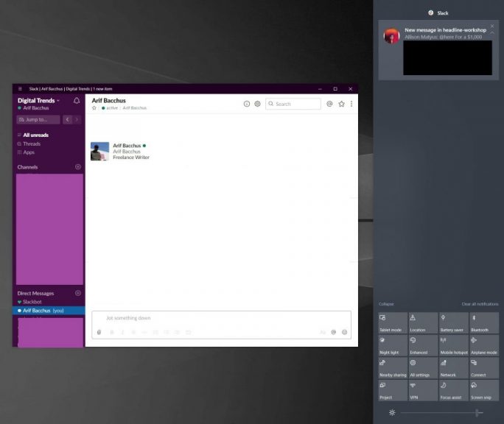Attach a file with the paperclip icon

pyautogui.click(x=99, y=332)
